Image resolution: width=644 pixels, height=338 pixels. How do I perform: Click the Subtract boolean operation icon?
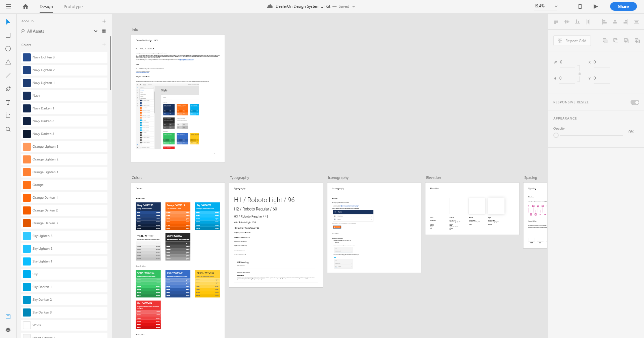click(x=616, y=41)
